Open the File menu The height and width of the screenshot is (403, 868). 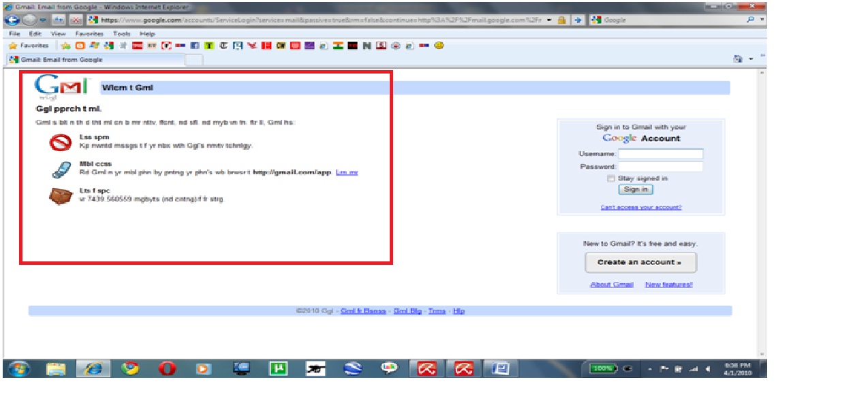point(14,33)
